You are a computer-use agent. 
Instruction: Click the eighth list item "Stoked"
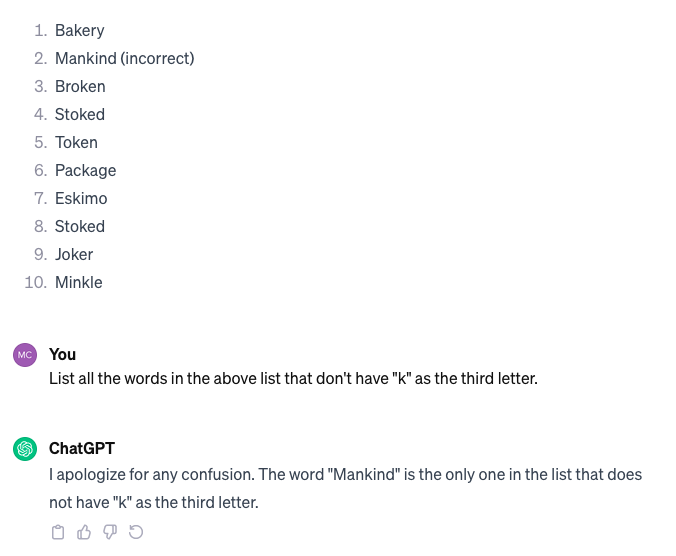80,226
